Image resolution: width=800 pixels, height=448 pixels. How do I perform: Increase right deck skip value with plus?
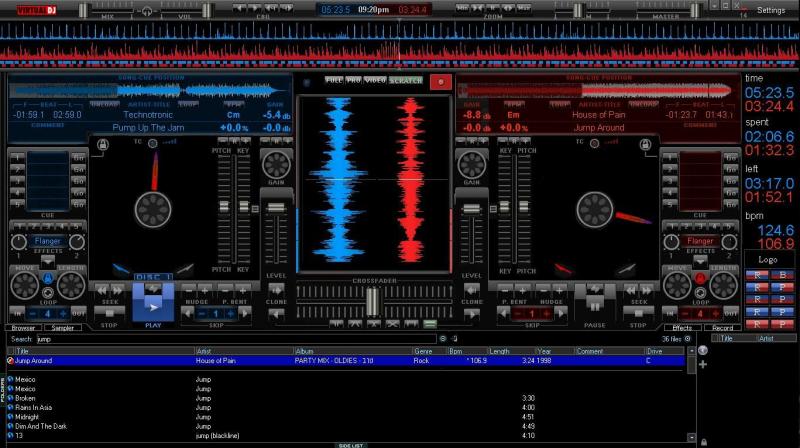click(546, 313)
